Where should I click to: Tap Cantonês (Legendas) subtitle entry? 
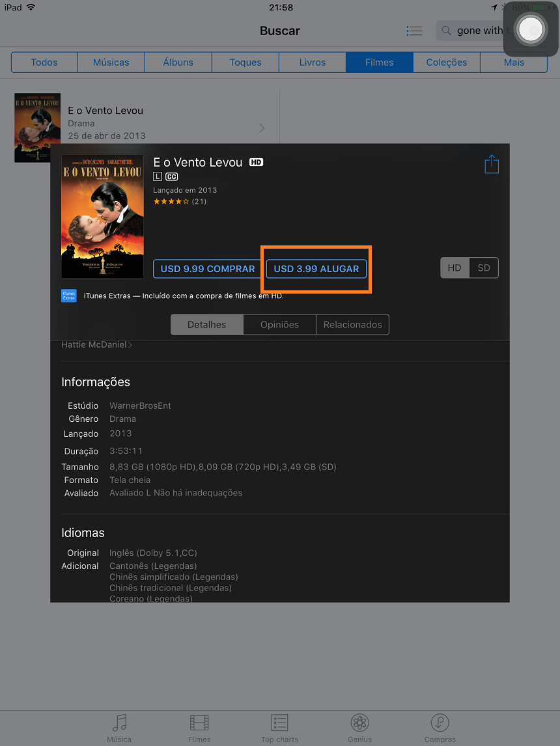(x=153, y=566)
